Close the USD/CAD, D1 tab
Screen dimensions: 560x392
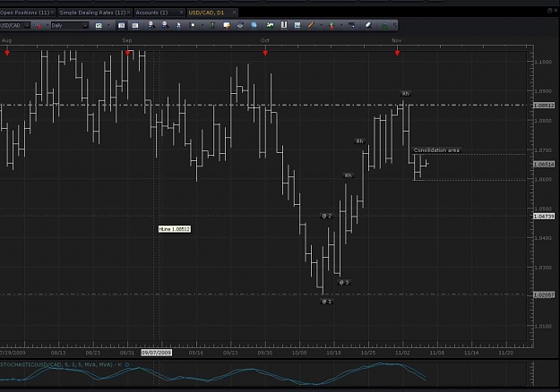[x=234, y=13]
